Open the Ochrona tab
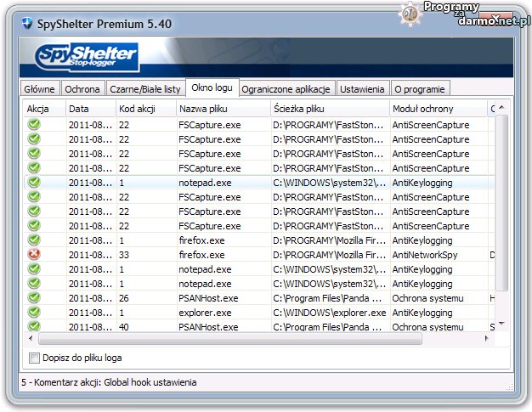This screenshot has height=412, width=532. click(84, 88)
